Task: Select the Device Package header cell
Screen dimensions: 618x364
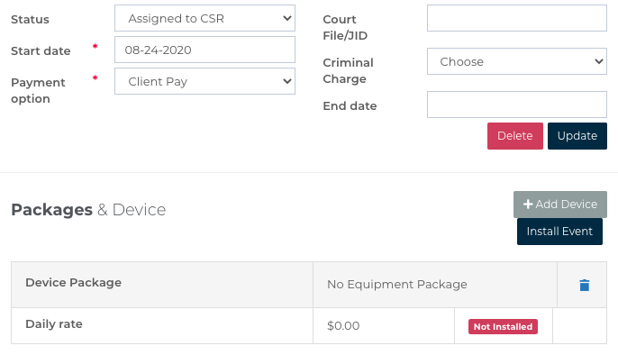Action: (x=73, y=283)
